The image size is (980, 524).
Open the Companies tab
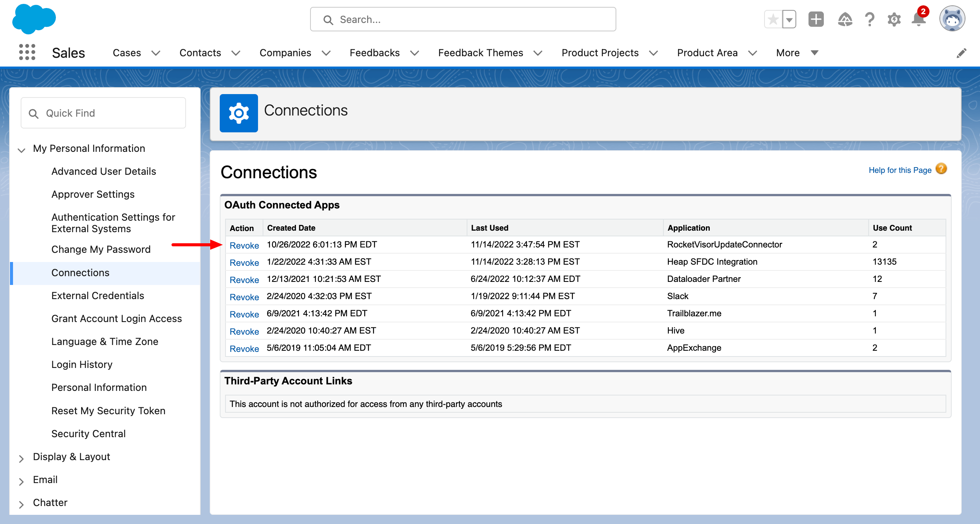click(x=285, y=53)
